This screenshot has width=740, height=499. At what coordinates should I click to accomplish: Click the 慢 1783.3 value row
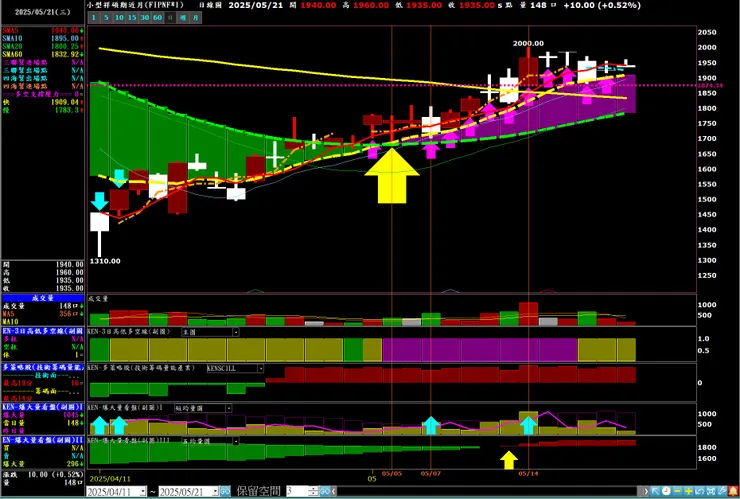pyautogui.click(x=42, y=110)
